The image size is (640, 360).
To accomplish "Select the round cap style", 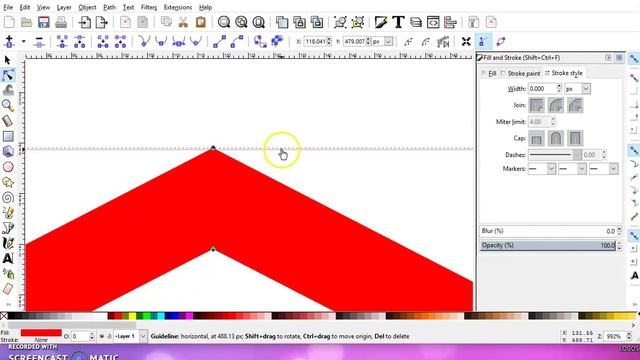I will (556, 138).
